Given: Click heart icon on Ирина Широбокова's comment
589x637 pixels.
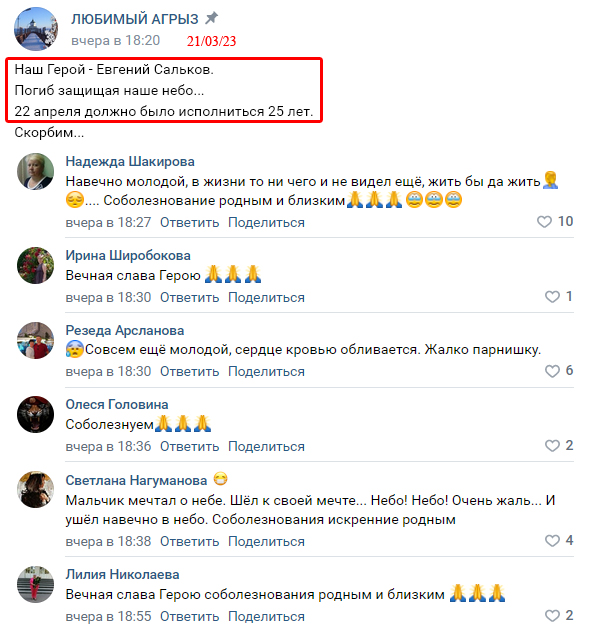Looking at the screenshot, I should coord(552,297).
